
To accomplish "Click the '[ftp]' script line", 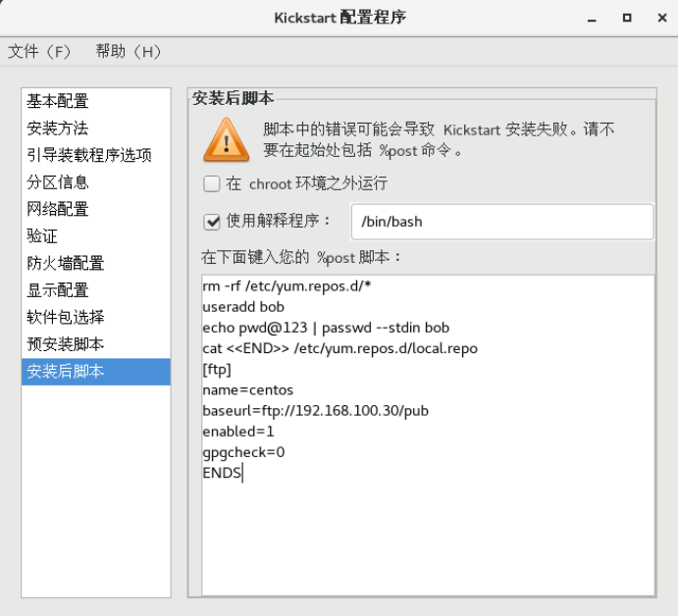I will [x=217, y=369].
